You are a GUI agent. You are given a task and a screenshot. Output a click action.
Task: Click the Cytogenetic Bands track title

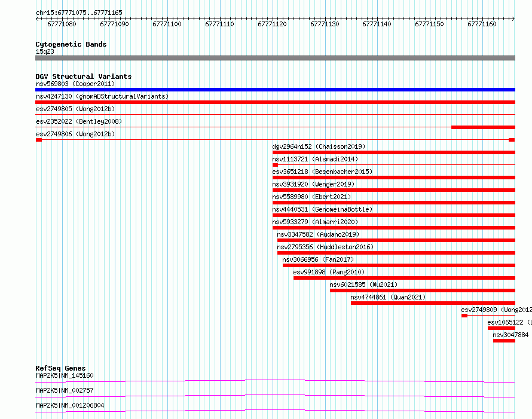tap(71, 44)
